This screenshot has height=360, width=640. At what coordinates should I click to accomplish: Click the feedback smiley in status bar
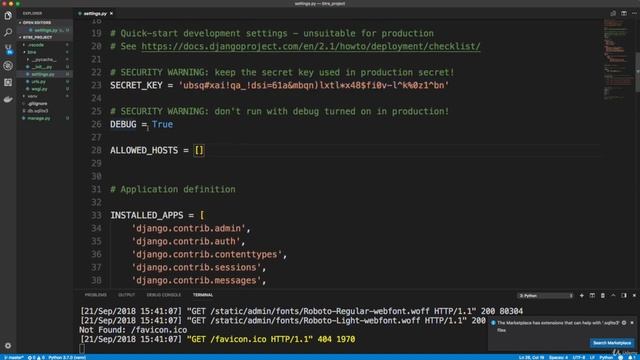[x=620, y=357]
